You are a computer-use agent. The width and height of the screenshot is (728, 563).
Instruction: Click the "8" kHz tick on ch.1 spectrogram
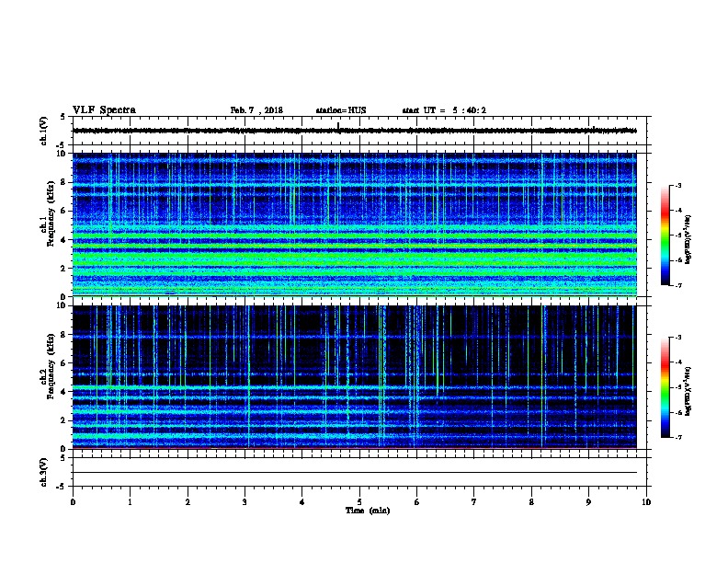click(63, 182)
